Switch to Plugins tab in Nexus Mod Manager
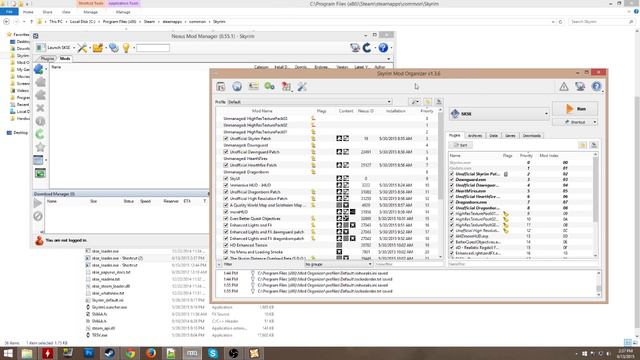The height and width of the screenshot is (360, 640). [47, 58]
